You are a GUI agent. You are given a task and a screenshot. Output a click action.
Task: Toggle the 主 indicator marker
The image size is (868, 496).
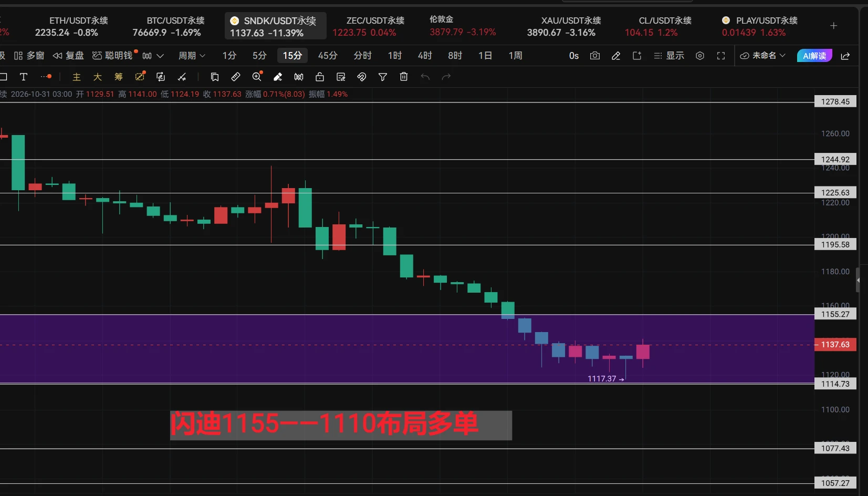[x=77, y=77]
